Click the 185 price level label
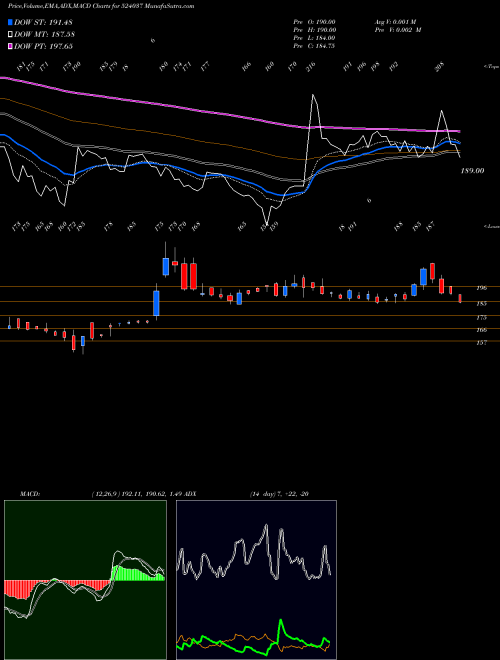 point(481,303)
